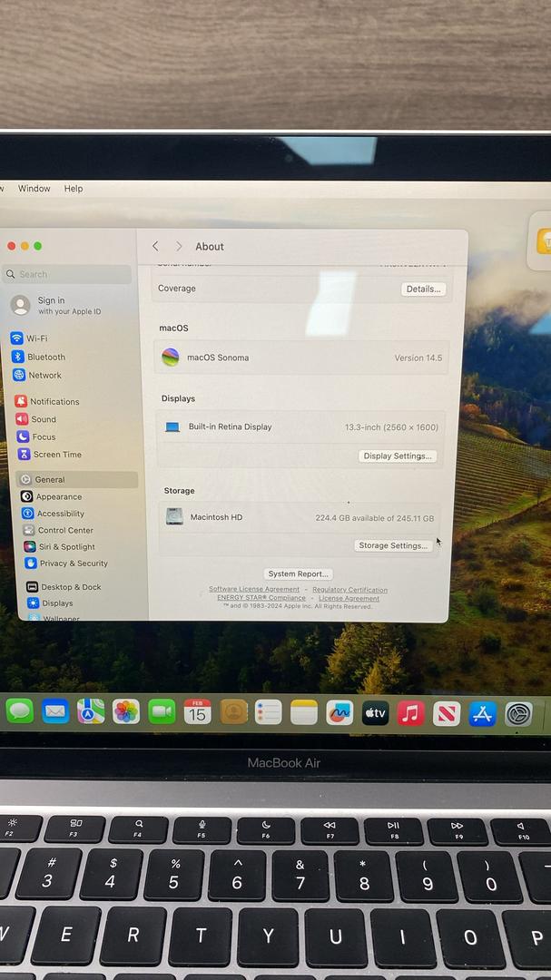Screen dimensions: 551x980
Task: Open Mail from the Dock
Action: coord(55,711)
